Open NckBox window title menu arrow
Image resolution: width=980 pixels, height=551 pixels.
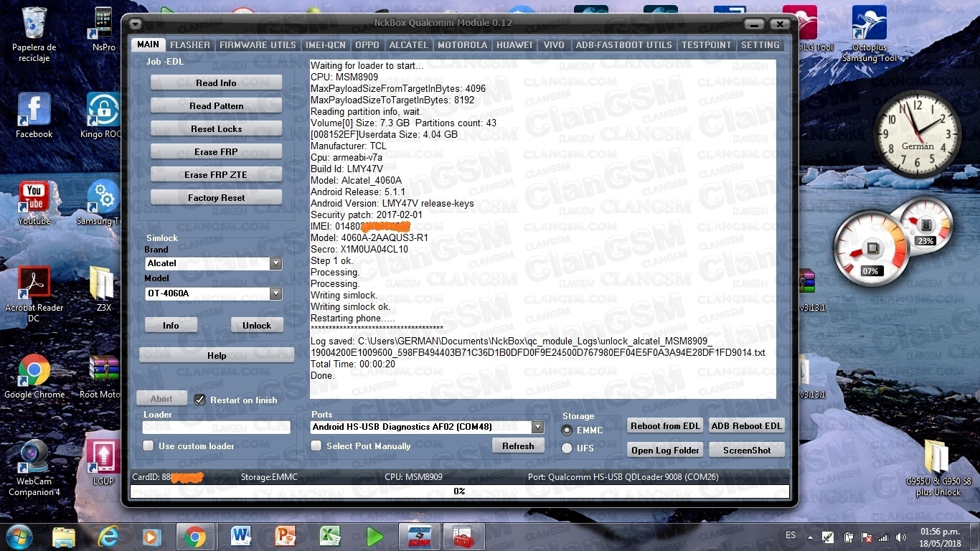pyautogui.click(x=136, y=24)
